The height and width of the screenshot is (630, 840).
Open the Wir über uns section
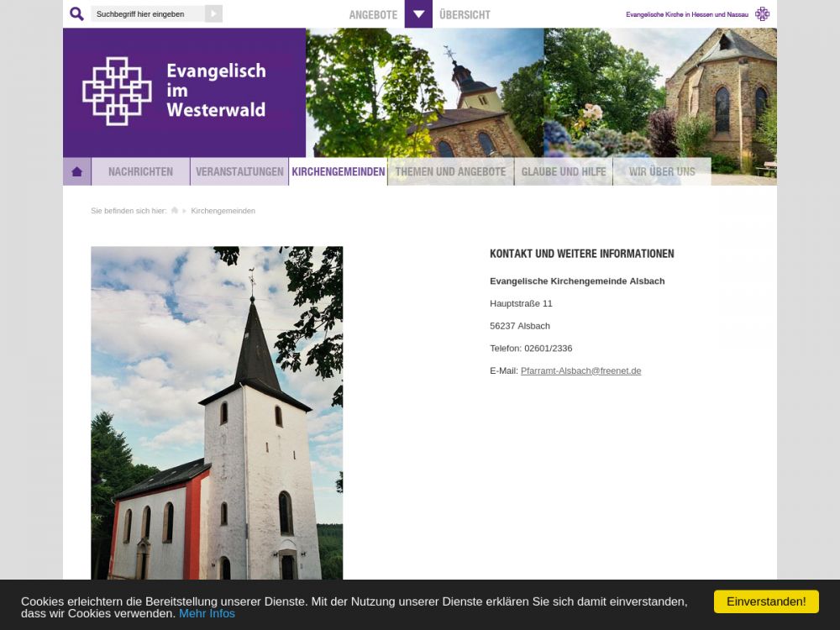pos(662,171)
